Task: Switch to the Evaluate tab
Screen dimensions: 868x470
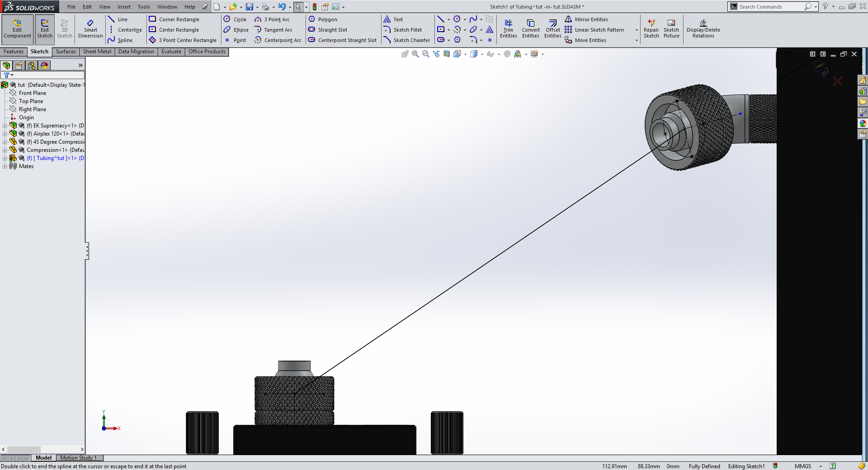Action: tap(171, 52)
